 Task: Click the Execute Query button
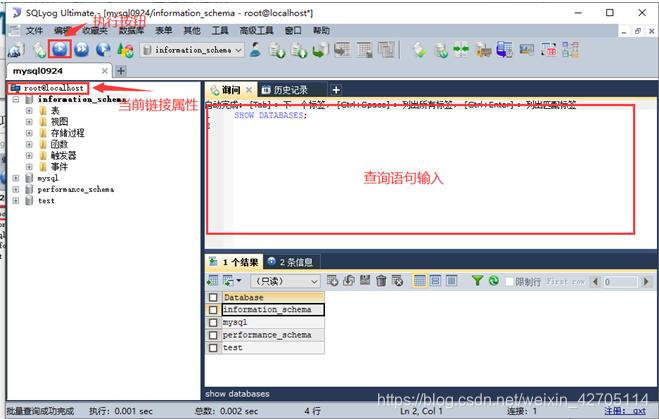(60, 49)
